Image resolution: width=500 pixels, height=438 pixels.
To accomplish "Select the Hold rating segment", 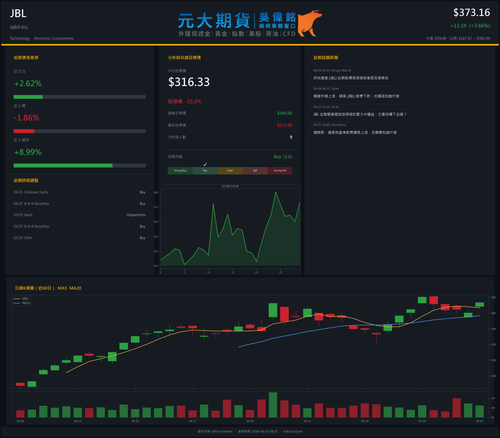I will 230,171.
